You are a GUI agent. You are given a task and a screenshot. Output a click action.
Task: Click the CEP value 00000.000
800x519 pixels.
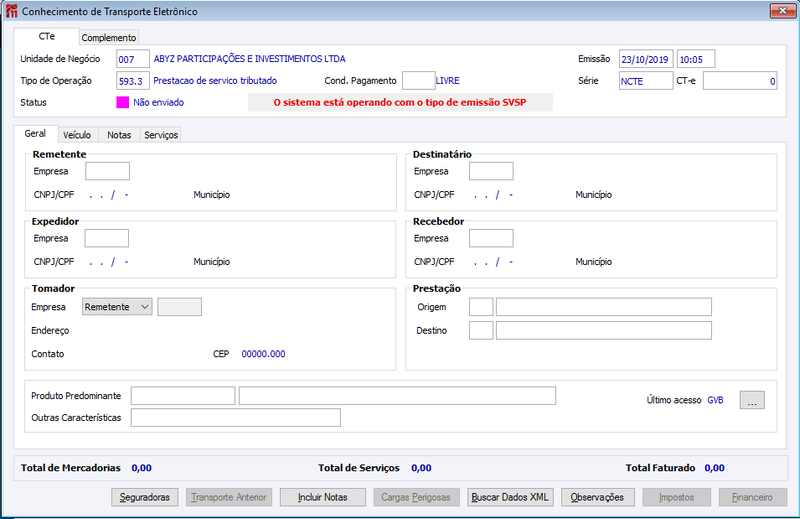pos(263,354)
